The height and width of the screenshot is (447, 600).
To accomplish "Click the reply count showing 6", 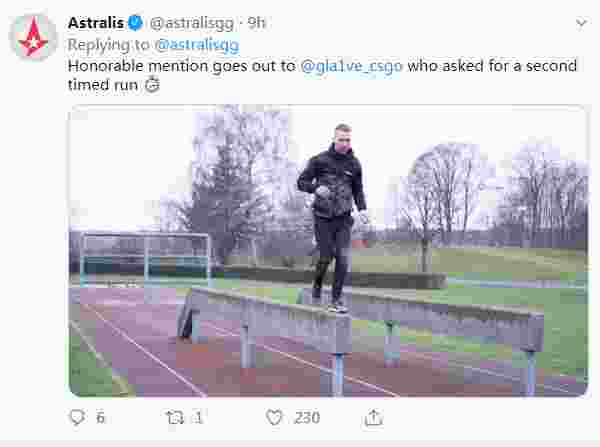I will [101, 418].
